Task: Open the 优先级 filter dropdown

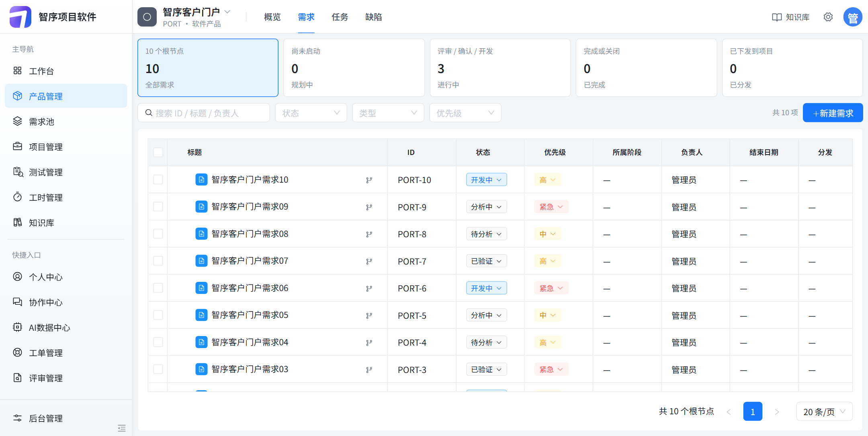Action: 465,113
